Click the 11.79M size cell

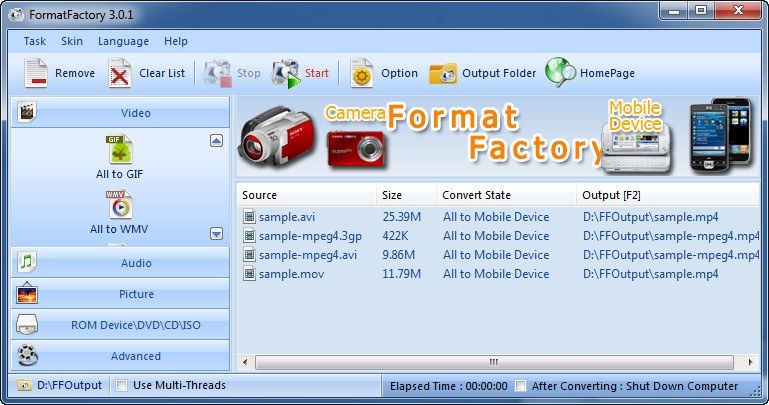[x=402, y=274]
